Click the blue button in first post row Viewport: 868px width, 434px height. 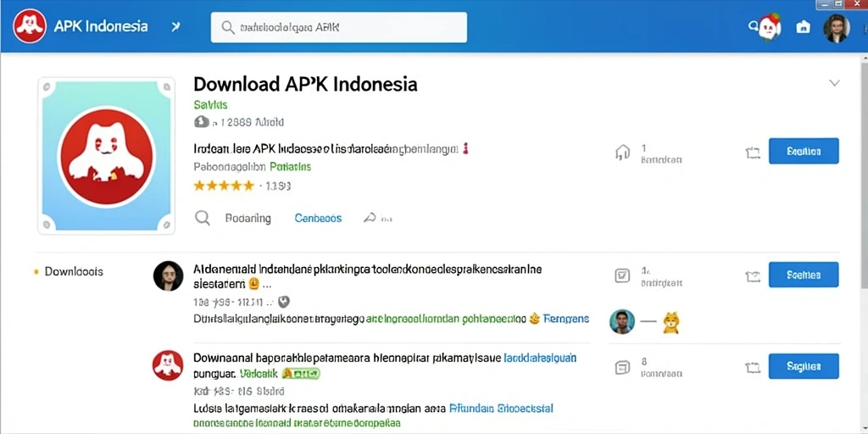click(804, 275)
